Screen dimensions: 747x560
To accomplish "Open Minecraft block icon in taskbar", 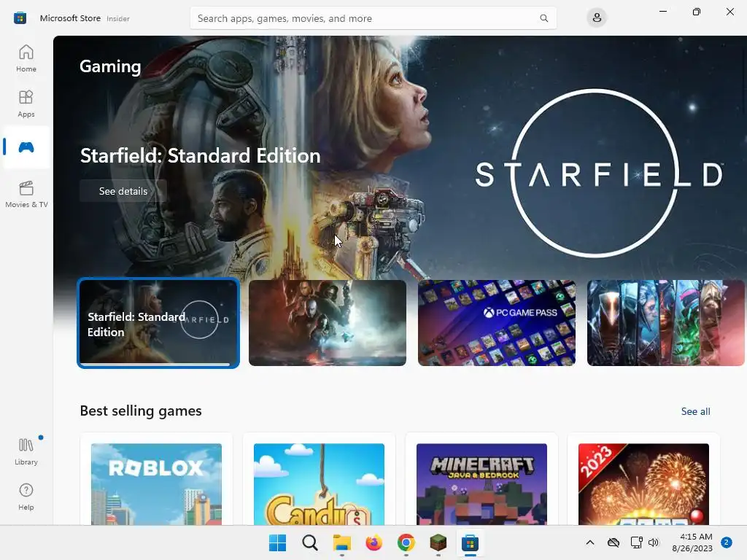I will pos(438,542).
